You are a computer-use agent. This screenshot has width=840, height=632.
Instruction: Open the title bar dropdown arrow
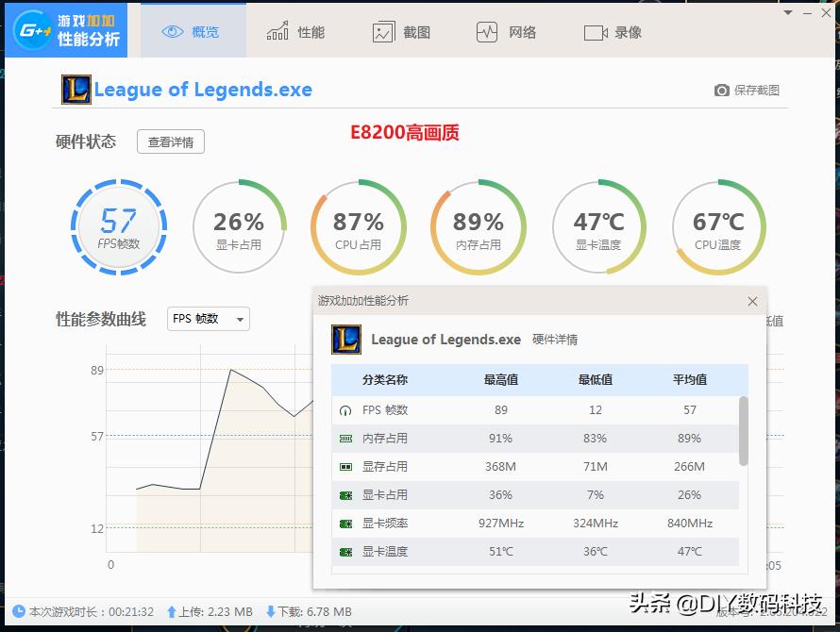coord(787,12)
